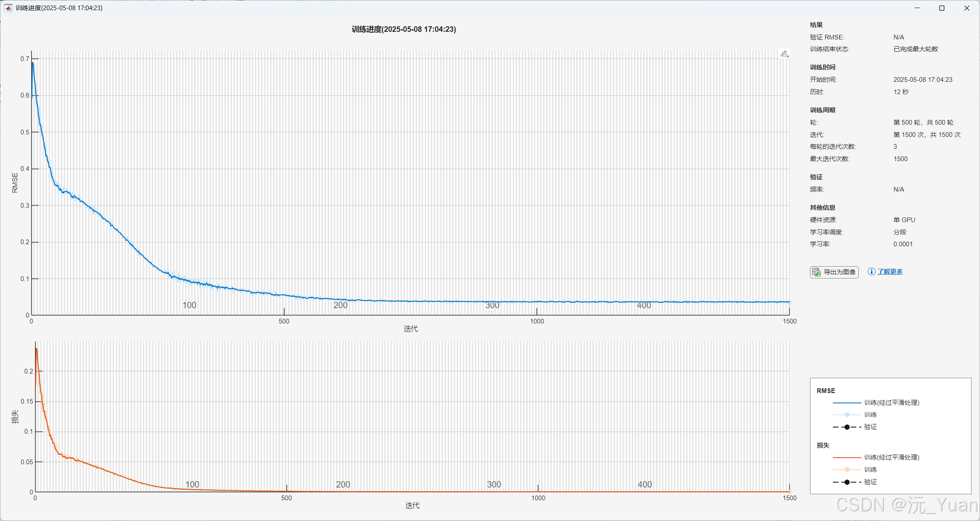The image size is (980, 521).
Task: Click the light orange 训练 marker in the 损失 legend
Action: click(847, 470)
